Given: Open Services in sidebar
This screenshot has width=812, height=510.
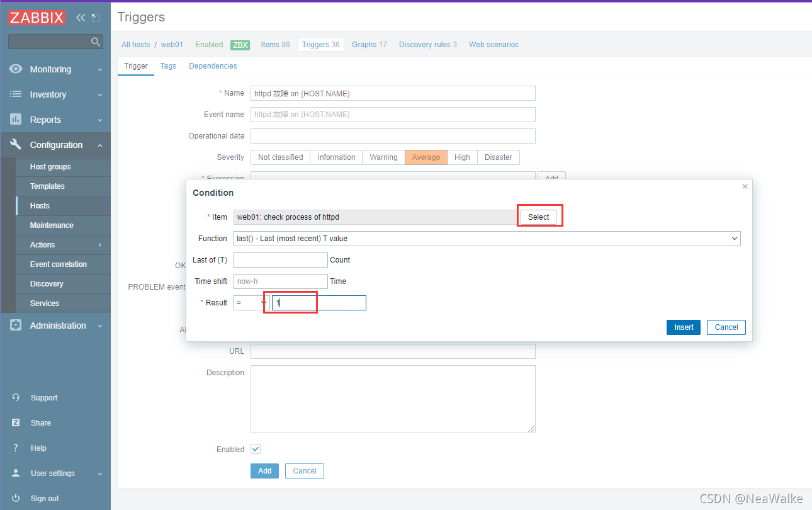Looking at the screenshot, I should [63, 303].
